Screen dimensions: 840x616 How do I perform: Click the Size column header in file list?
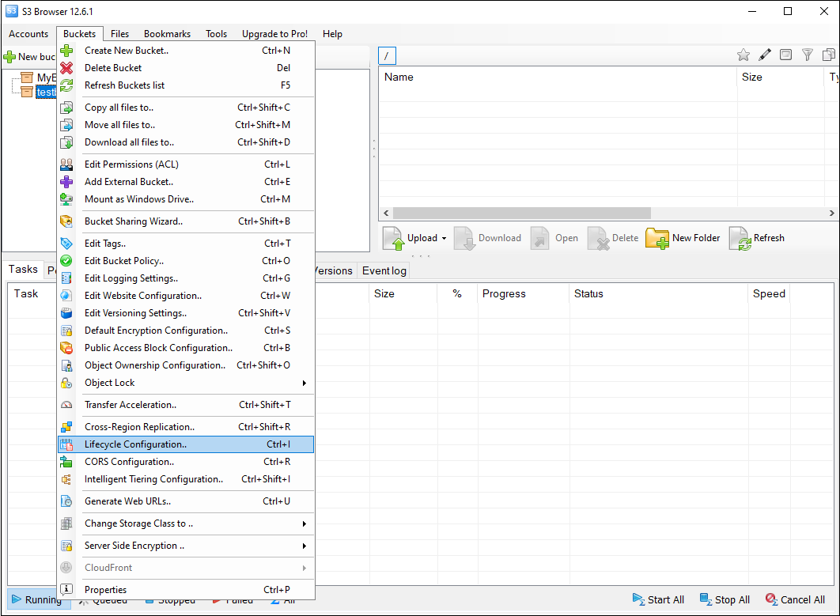coord(781,77)
